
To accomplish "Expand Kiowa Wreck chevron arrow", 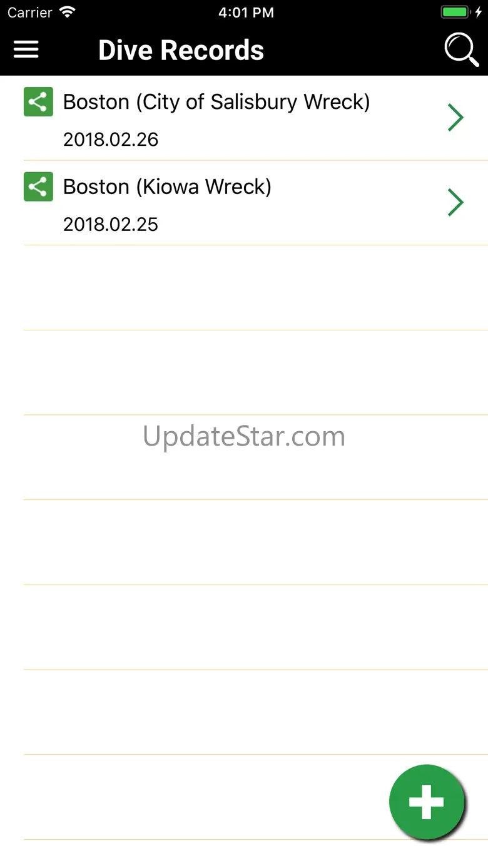I will [x=455, y=202].
